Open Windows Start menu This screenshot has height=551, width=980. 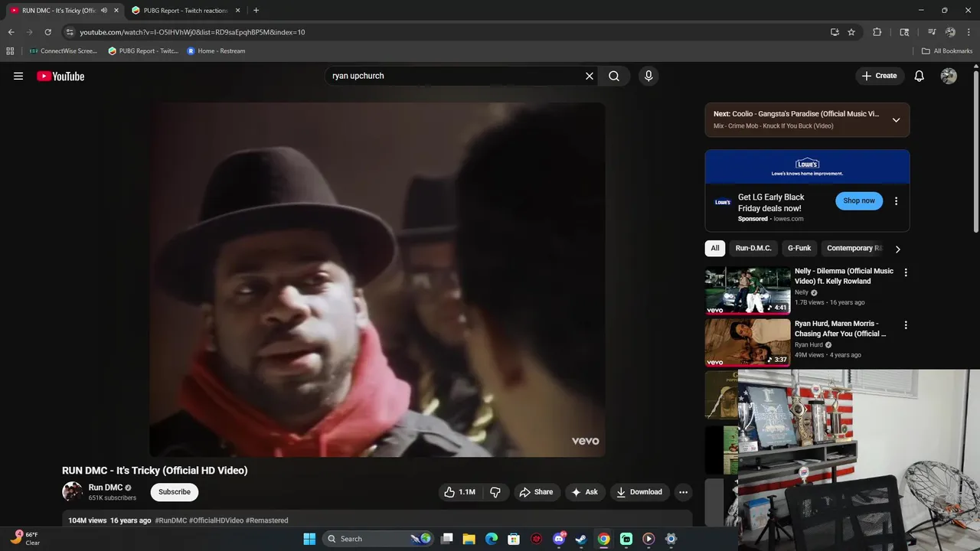click(x=309, y=539)
